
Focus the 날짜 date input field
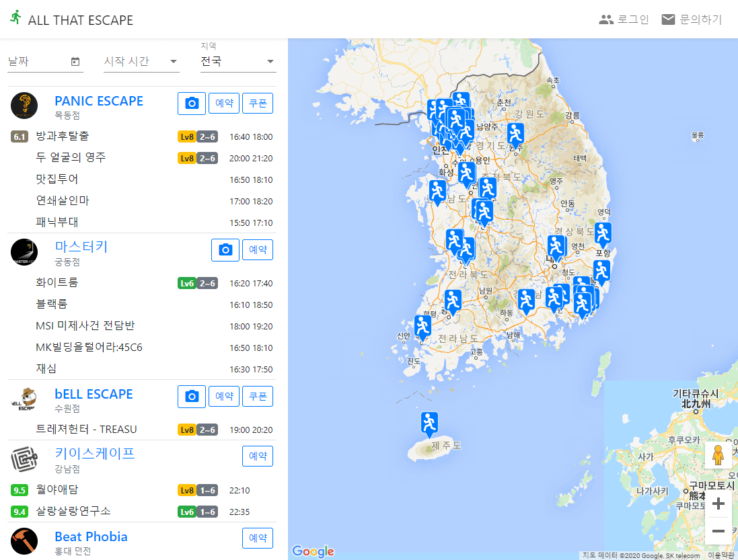(x=45, y=62)
